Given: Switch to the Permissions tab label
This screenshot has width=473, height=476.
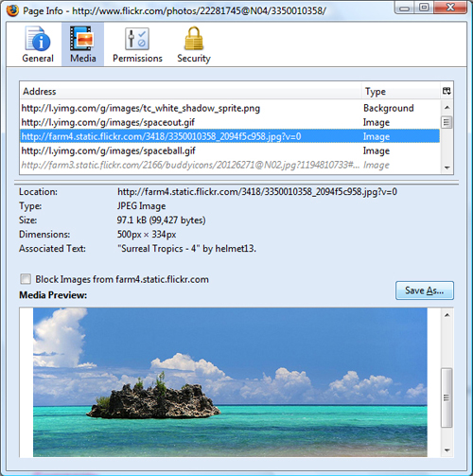Looking at the screenshot, I should pyautogui.click(x=137, y=59).
